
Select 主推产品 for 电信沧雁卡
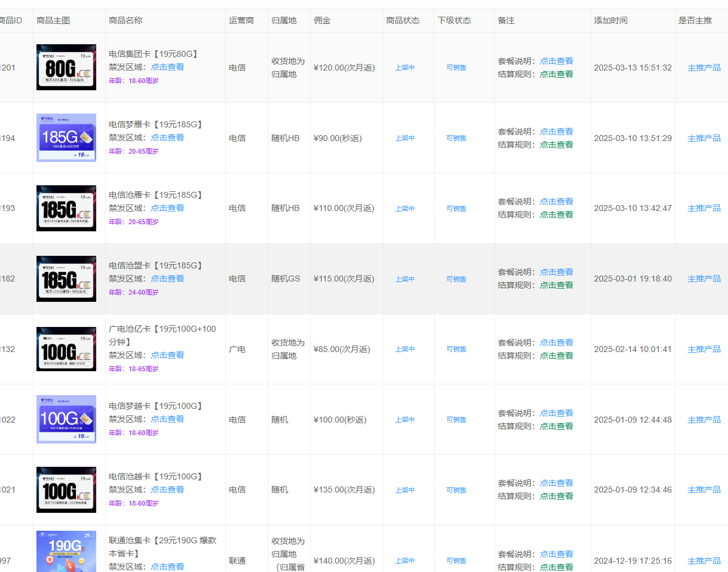[x=704, y=208]
